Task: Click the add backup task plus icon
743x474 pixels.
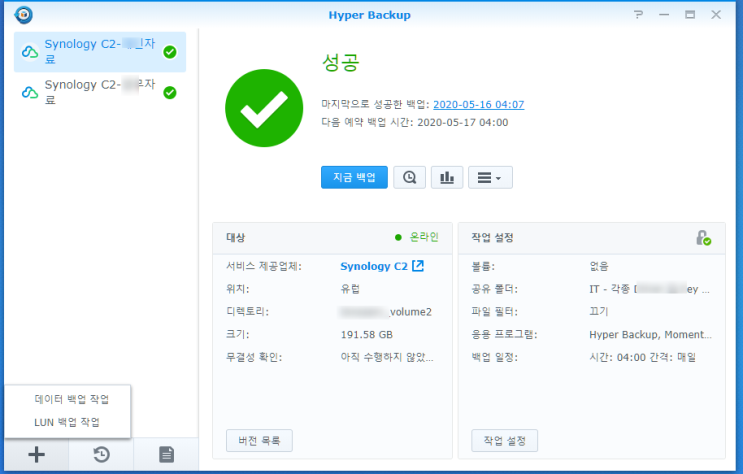Action: [36, 455]
